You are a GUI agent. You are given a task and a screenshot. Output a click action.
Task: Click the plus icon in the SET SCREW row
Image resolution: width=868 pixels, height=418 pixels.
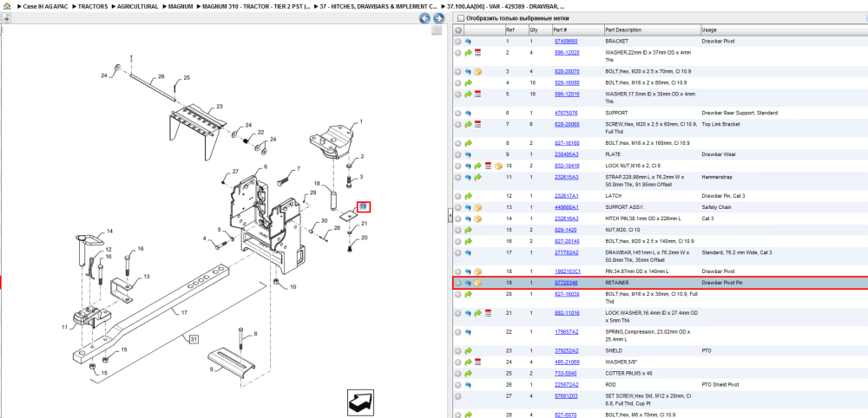click(x=457, y=395)
